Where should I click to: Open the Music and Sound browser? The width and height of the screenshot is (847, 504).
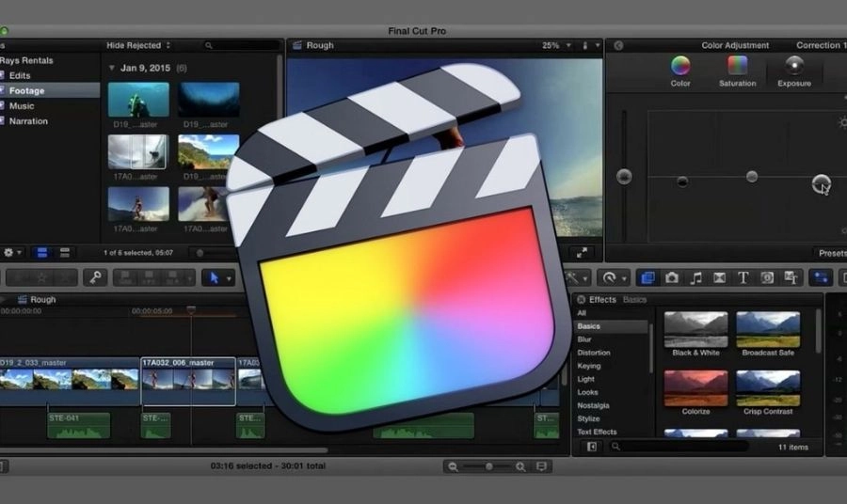(695, 277)
